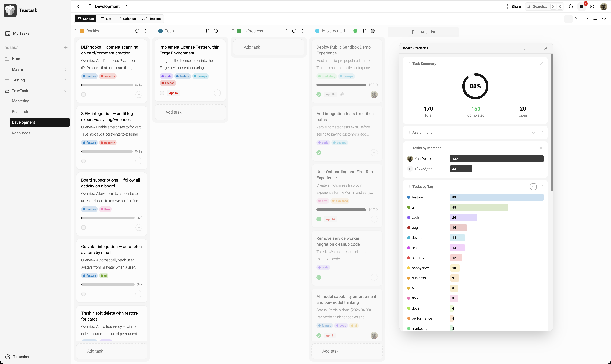Image resolution: width=611 pixels, height=364 pixels.
Task: Minimize the Board Statistics panel
Action: click(x=536, y=48)
